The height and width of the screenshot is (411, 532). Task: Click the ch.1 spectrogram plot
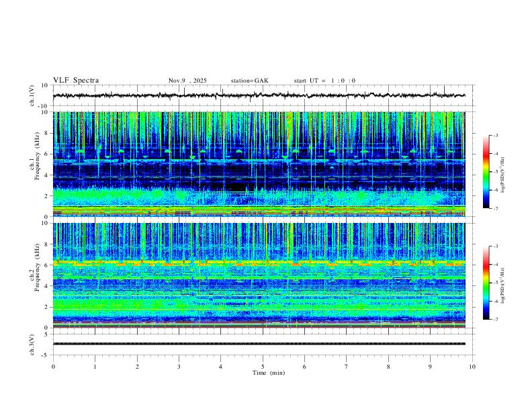[x=259, y=164]
